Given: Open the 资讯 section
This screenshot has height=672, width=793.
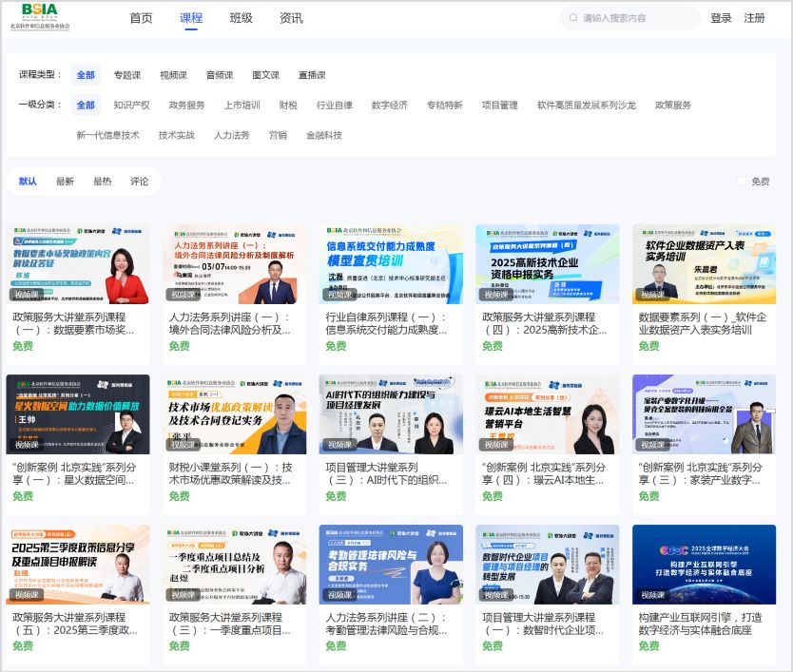Looking at the screenshot, I should (289, 16).
